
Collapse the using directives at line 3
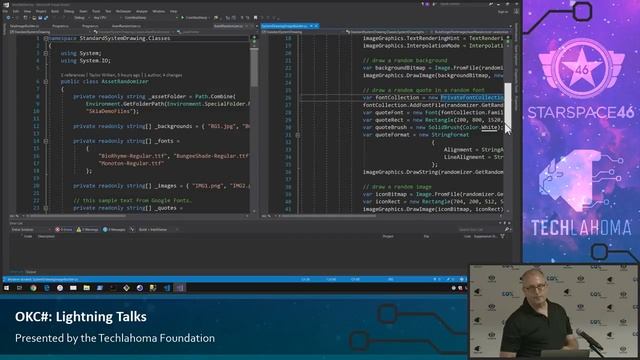(x=46, y=53)
